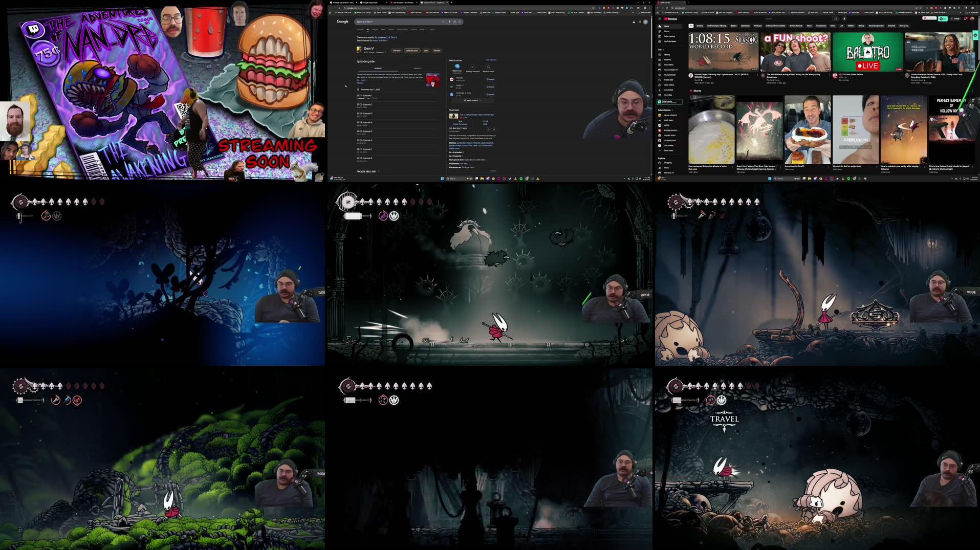Expand All watch options for Gen V
The width and height of the screenshot is (980, 550).
click(x=472, y=100)
